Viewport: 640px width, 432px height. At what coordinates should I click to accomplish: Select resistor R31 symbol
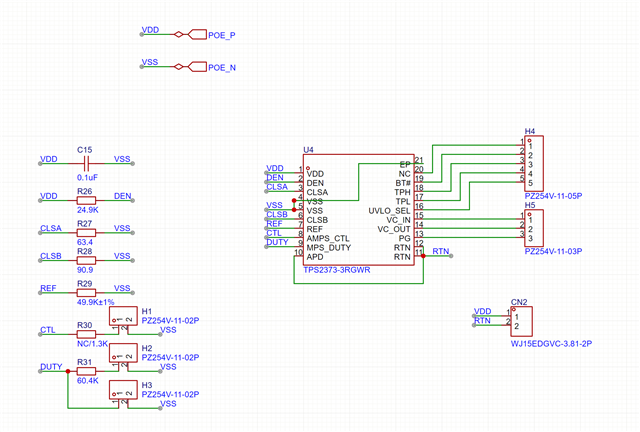(x=87, y=371)
